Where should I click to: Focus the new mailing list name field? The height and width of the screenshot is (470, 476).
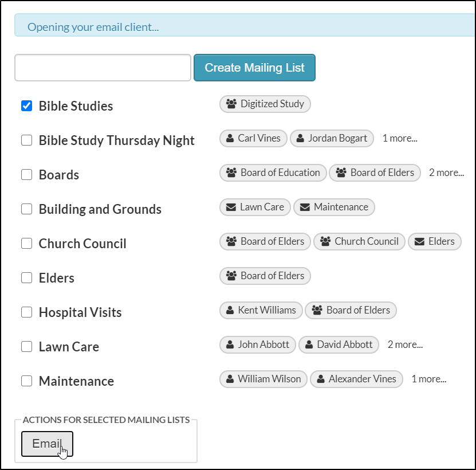103,68
